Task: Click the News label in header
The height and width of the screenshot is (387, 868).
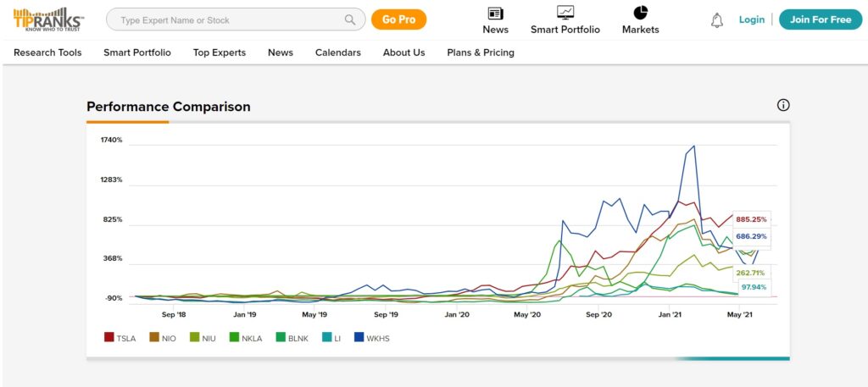Action: point(495,30)
